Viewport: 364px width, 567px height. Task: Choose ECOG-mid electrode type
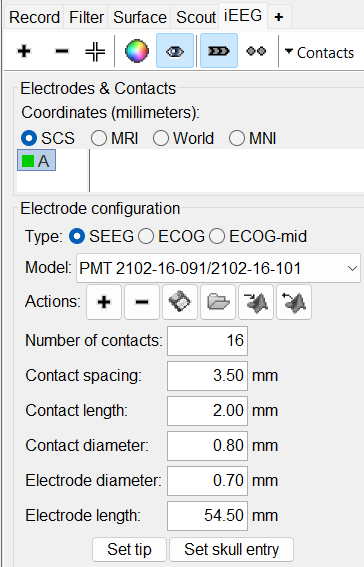pyautogui.click(x=258, y=236)
